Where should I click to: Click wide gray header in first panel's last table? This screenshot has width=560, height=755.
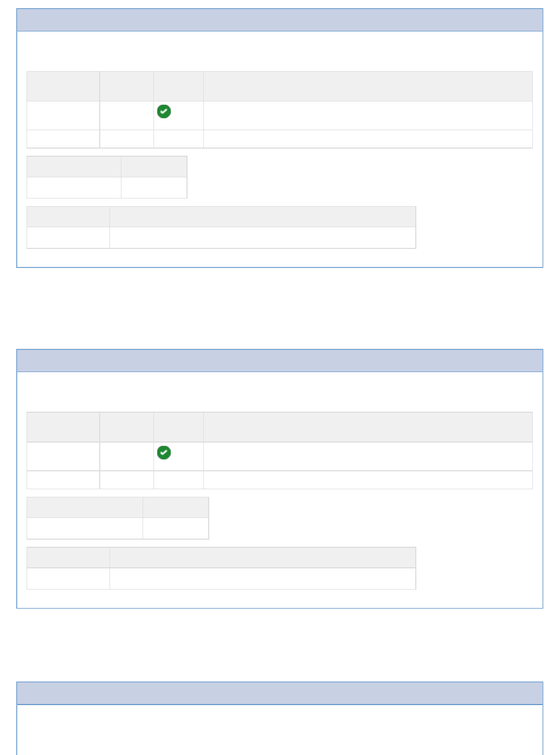tap(263, 216)
